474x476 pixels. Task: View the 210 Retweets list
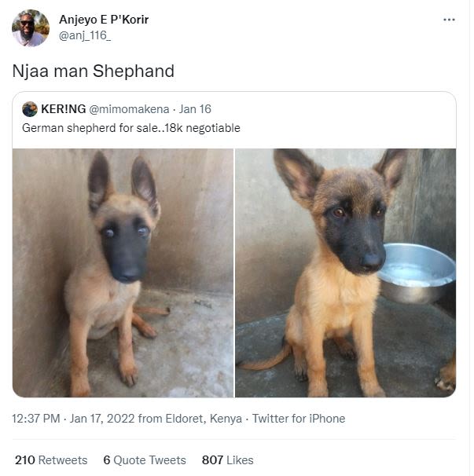(51, 460)
